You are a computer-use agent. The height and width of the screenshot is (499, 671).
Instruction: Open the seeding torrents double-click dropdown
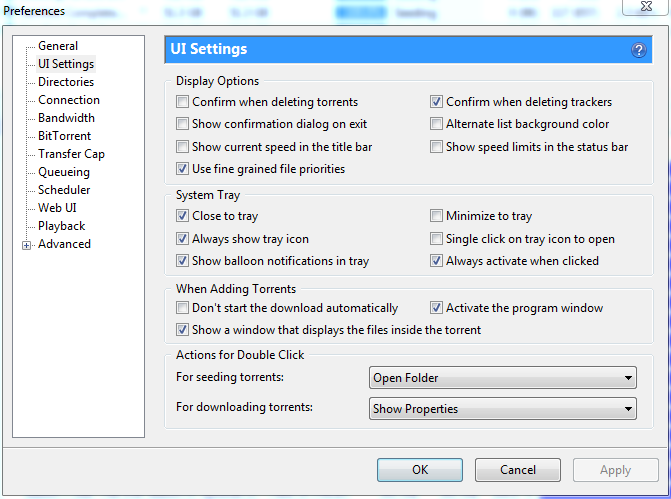502,378
